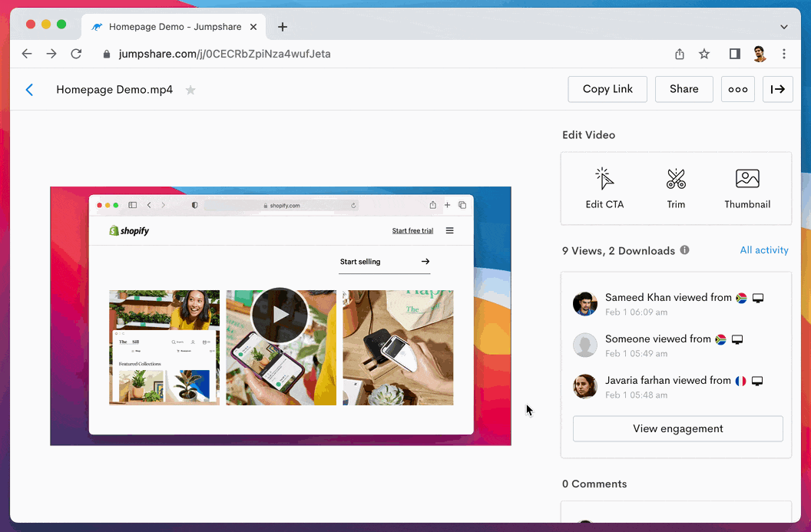
Task: Select the Homepage Demo - Jumpshare tab
Action: click(x=173, y=27)
